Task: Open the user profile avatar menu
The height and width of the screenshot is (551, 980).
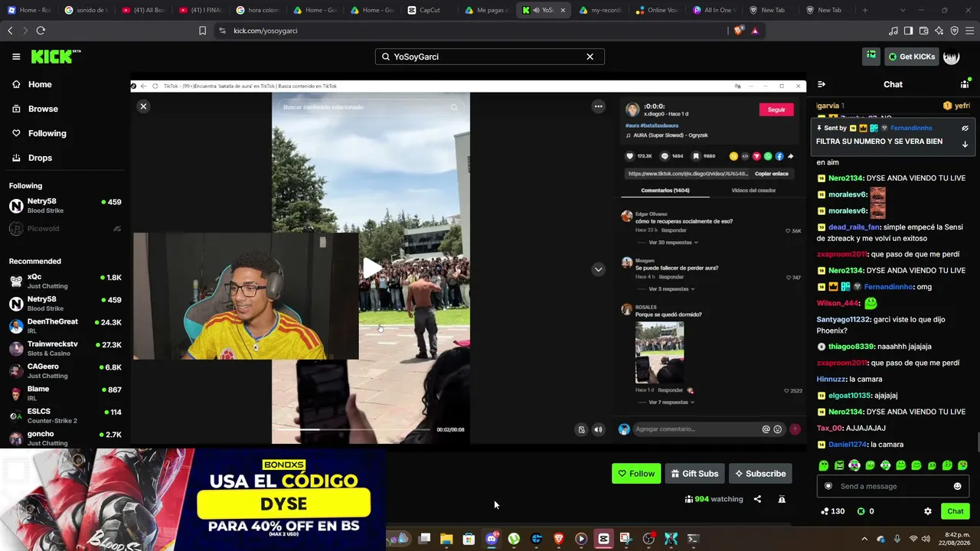Action: 951,57
